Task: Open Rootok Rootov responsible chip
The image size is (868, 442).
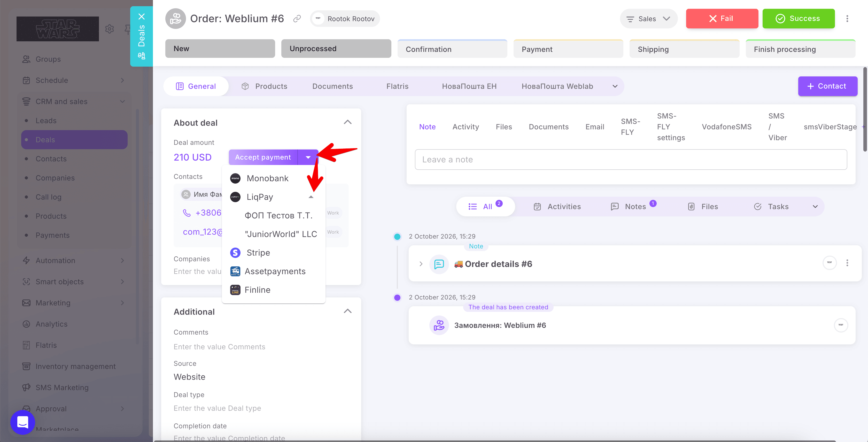Action: 345,19
